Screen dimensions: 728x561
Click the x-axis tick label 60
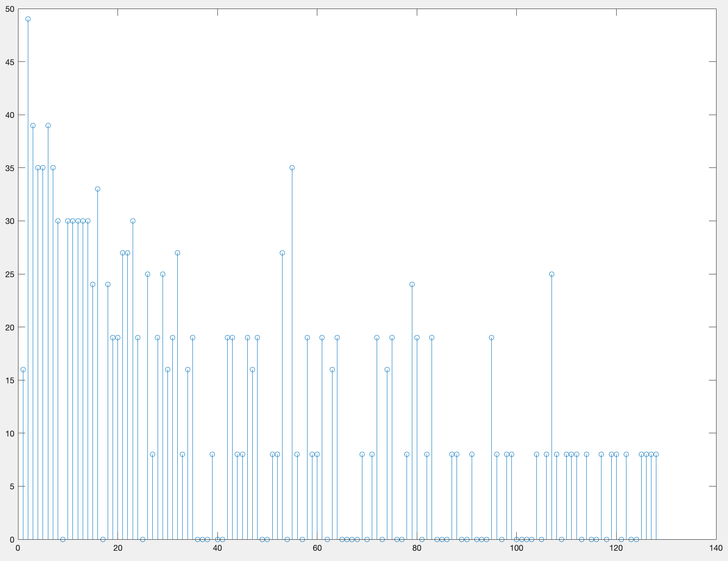317,548
